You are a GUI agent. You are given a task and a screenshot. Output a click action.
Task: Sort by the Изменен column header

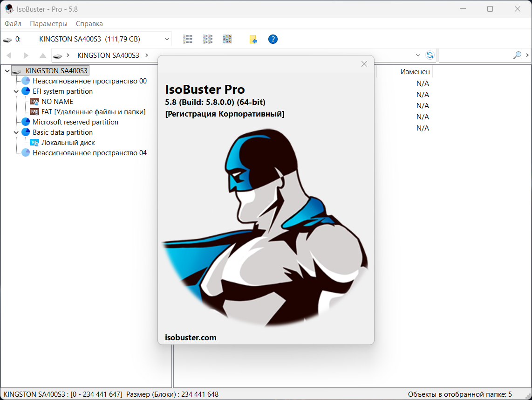415,72
